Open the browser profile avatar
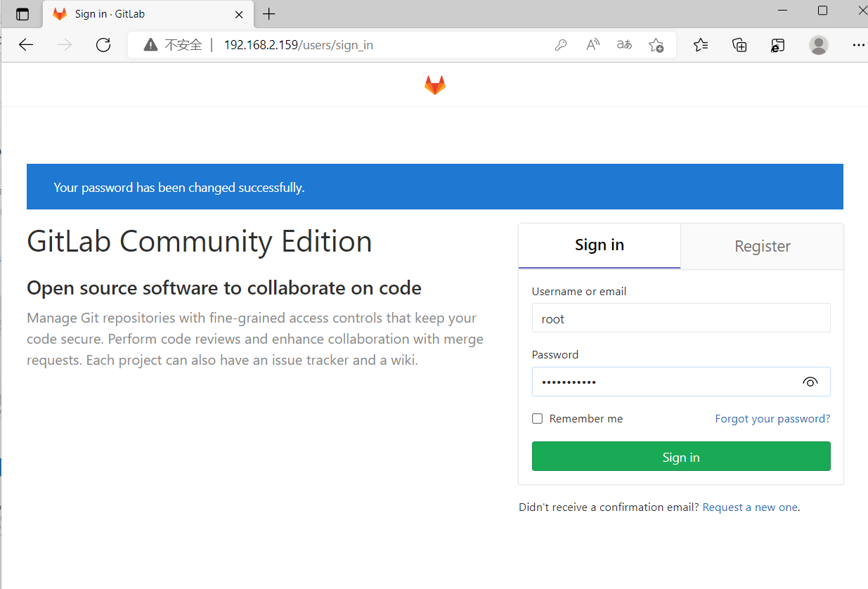The height and width of the screenshot is (589, 868). 819,45
